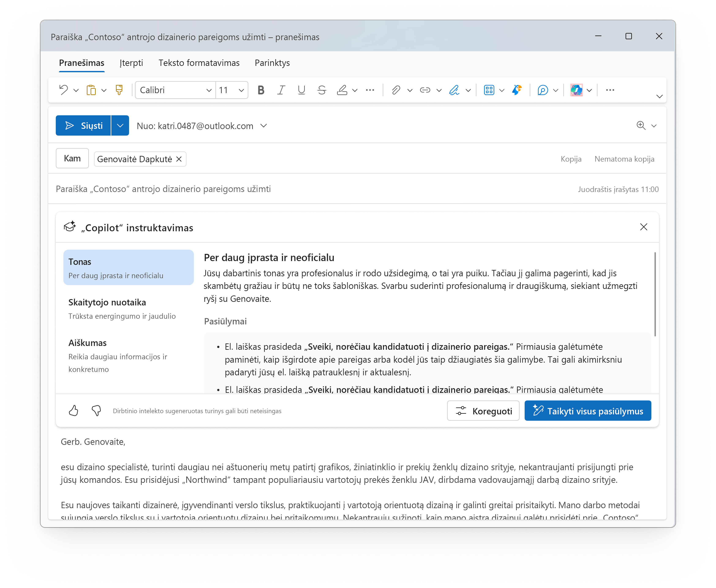716x588 pixels.
Task: Click the Kam recipients button
Action: point(72,159)
